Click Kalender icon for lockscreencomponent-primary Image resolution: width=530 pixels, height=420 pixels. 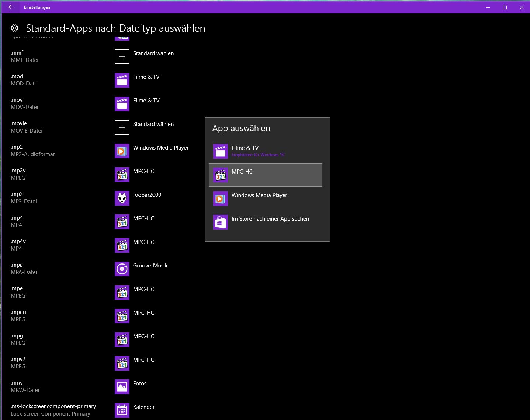(122, 410)
